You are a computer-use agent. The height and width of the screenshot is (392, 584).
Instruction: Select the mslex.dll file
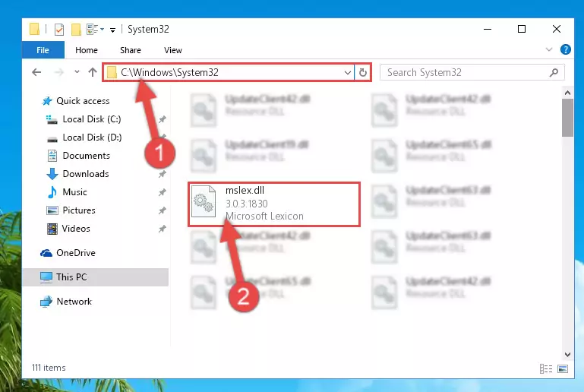click(274, 204)
